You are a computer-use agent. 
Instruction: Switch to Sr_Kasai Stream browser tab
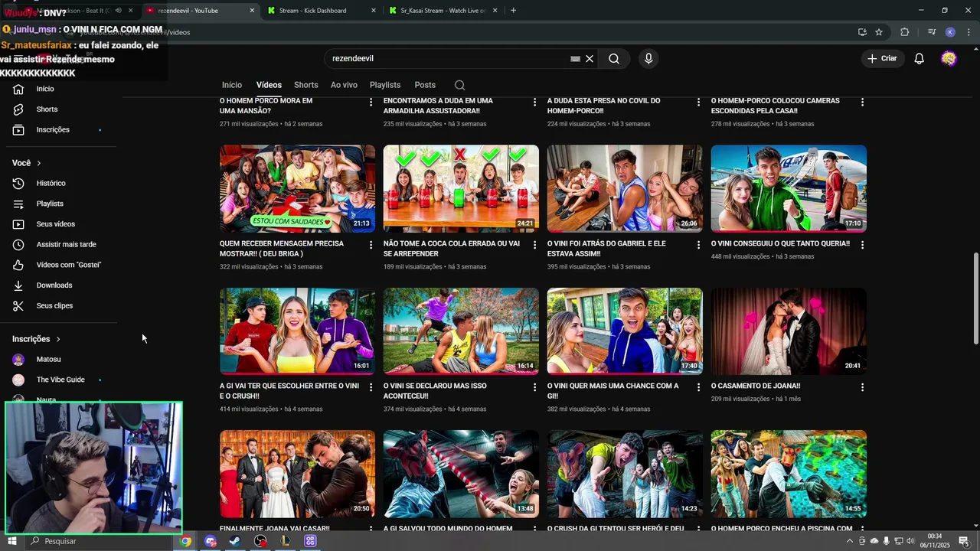pos(442,11)
